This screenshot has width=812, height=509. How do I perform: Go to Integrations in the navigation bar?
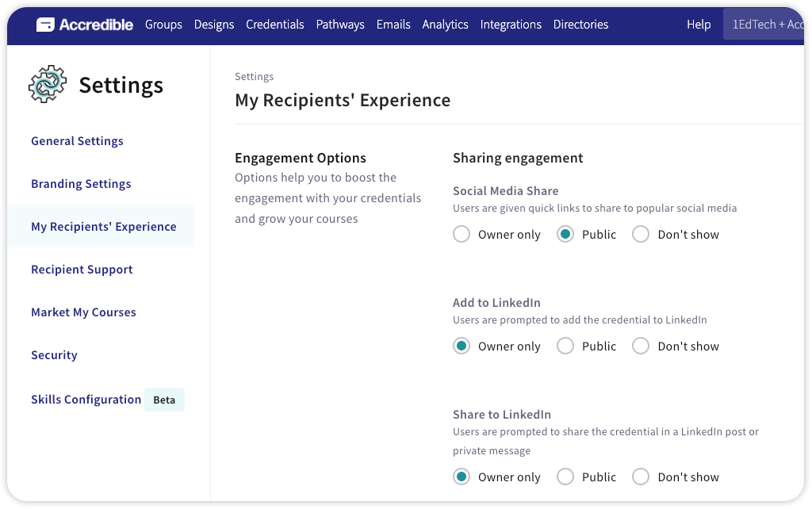click(x=511, y=25)
